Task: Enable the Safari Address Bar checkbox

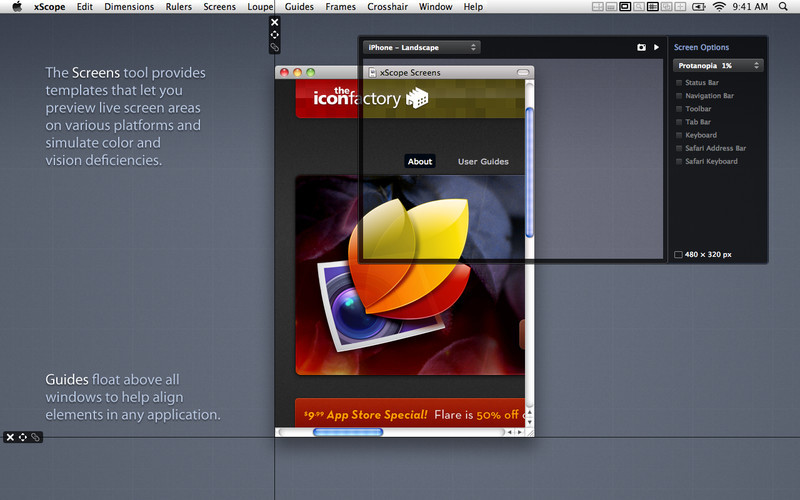Action: pyautogui.click(x=679, y=148)
